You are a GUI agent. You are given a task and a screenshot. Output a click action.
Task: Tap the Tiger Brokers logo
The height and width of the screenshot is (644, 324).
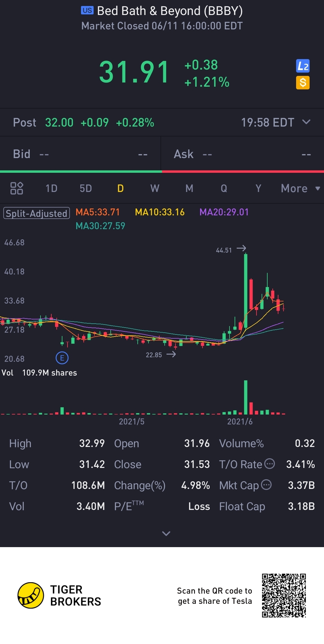click(59, 595)
